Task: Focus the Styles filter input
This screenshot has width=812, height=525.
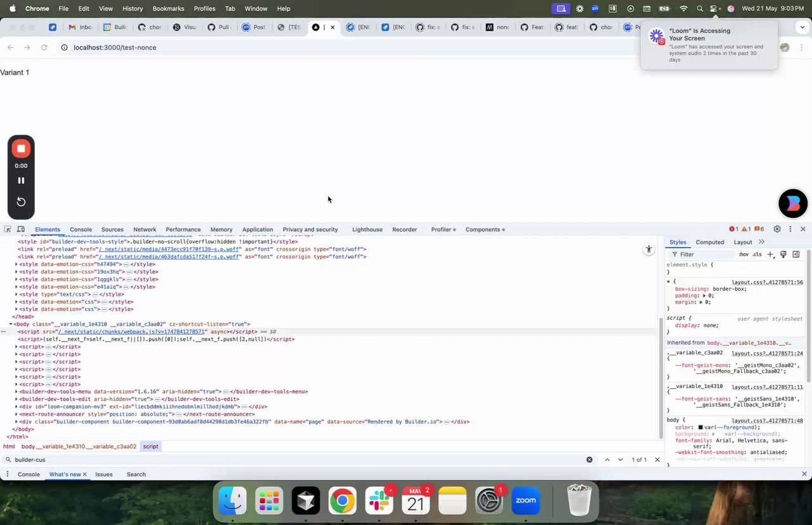Action: click(703, 255)
